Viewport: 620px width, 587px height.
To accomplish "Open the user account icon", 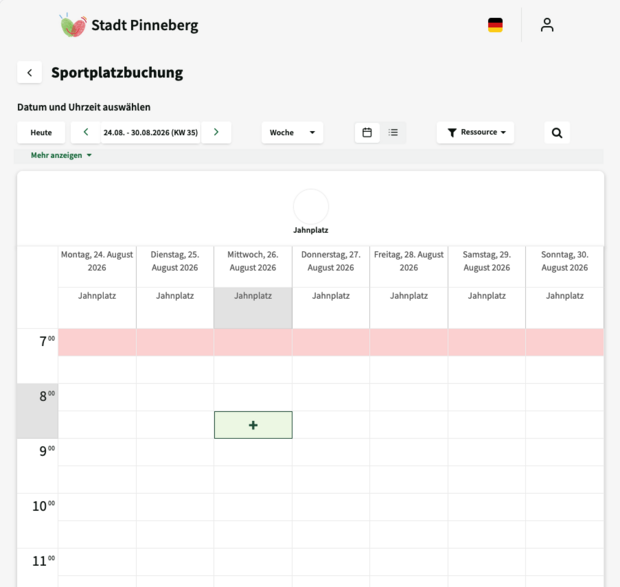I will coord(547,25).
